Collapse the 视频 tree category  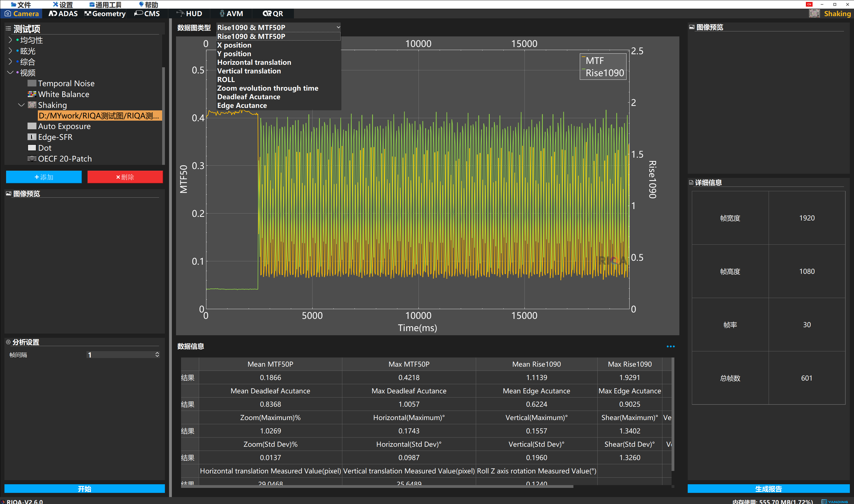click(10, 72)
